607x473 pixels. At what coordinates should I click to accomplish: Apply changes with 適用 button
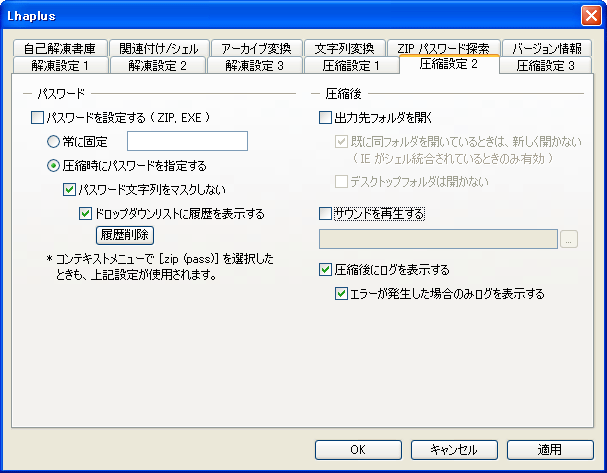(550, 450)
